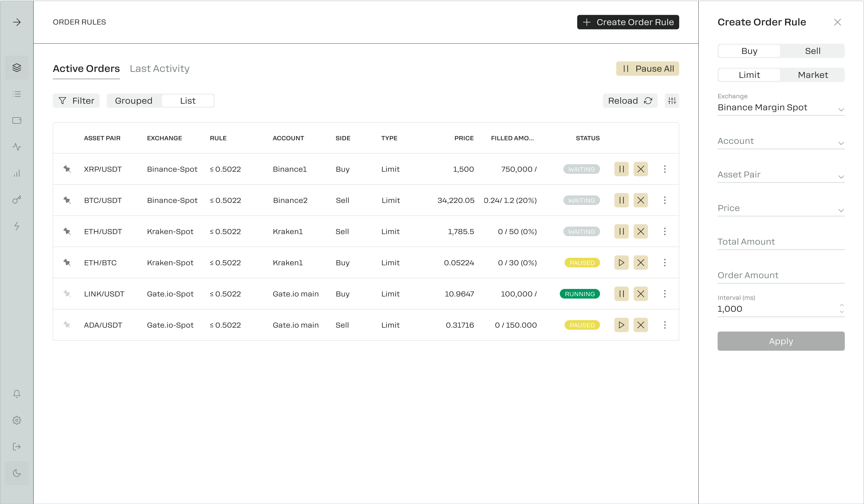Unpin the BTC/USDT row
Screen dimensions: 864x504
tap(67, 200)
